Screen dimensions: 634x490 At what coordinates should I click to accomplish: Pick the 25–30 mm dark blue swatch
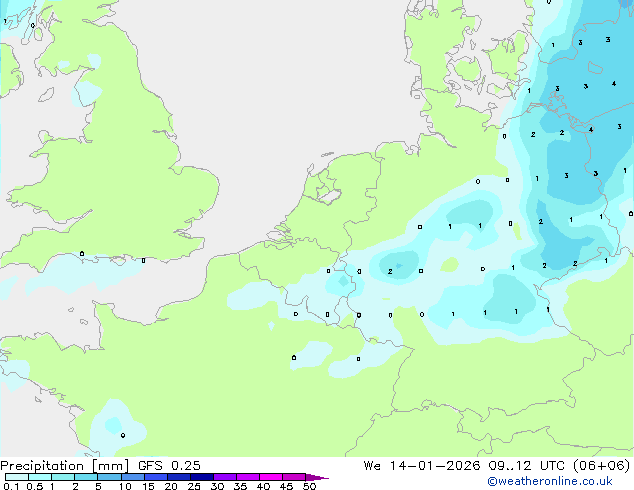[x=201, y=477]
